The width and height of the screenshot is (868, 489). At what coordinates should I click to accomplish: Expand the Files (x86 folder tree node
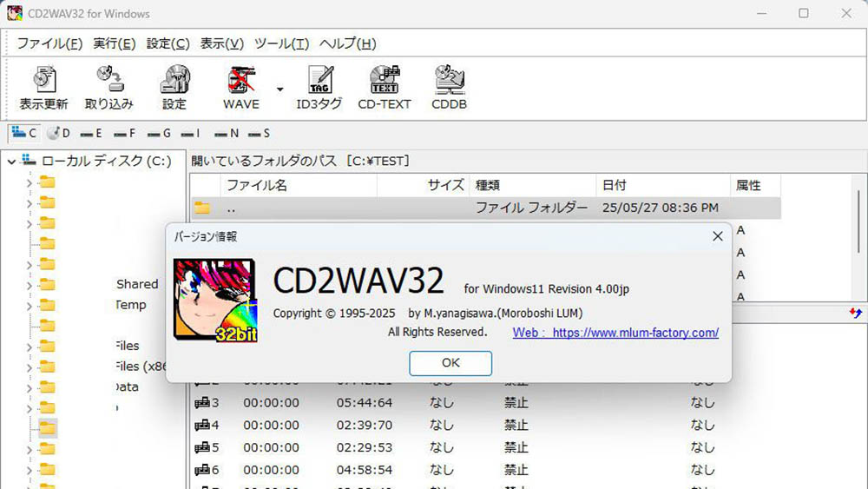30,367
